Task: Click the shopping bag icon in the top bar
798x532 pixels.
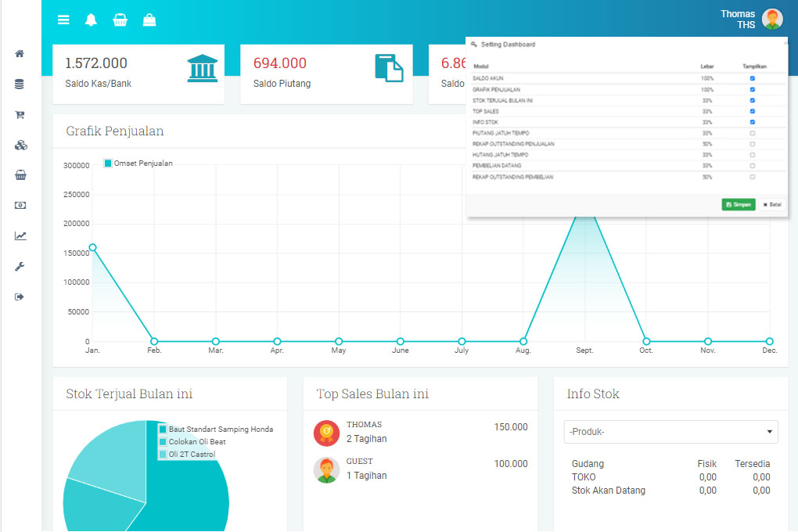Action: [149, 20]
